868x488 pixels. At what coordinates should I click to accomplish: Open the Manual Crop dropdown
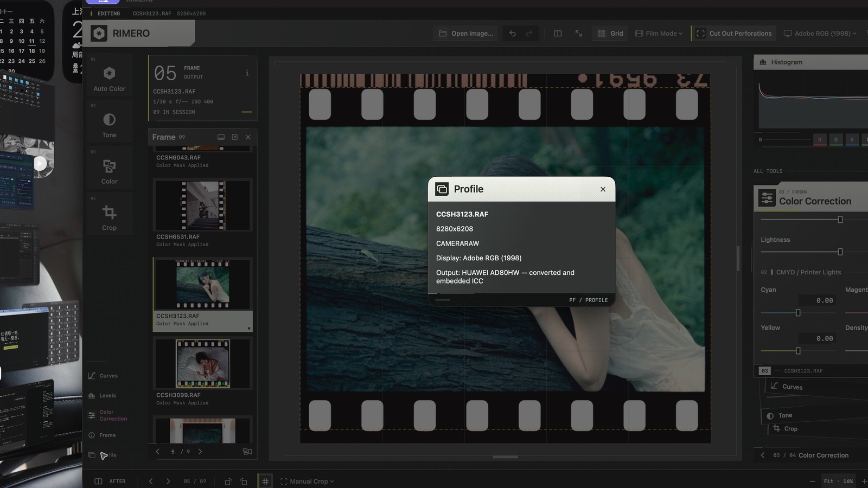pyautogui.click(x=307, y=481)
